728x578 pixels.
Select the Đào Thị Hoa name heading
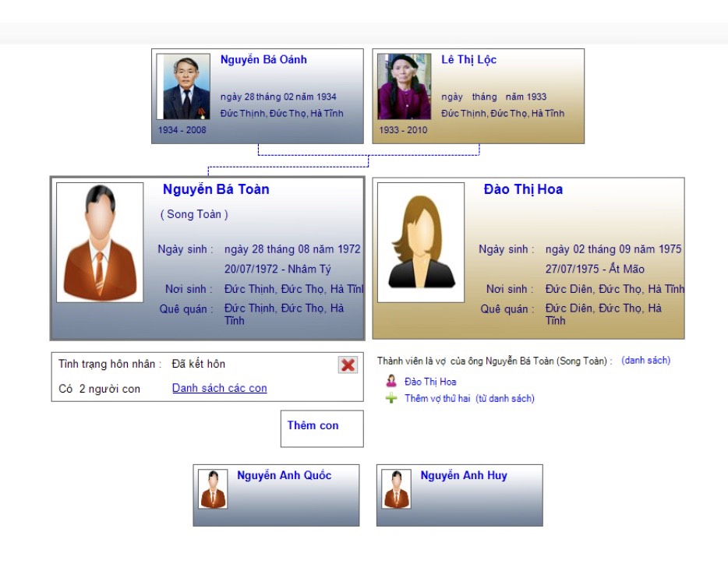[x=523, y=189]
